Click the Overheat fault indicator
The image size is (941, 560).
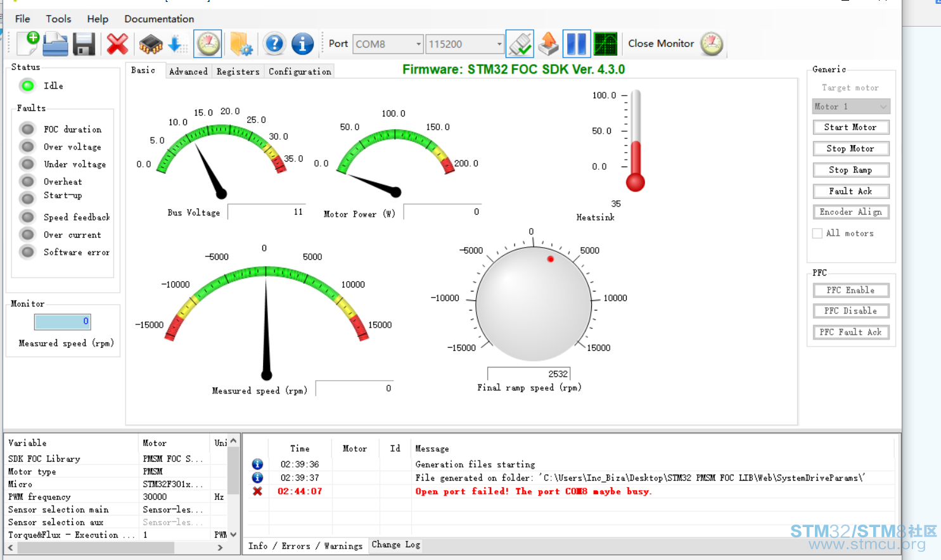coord(27,182)
